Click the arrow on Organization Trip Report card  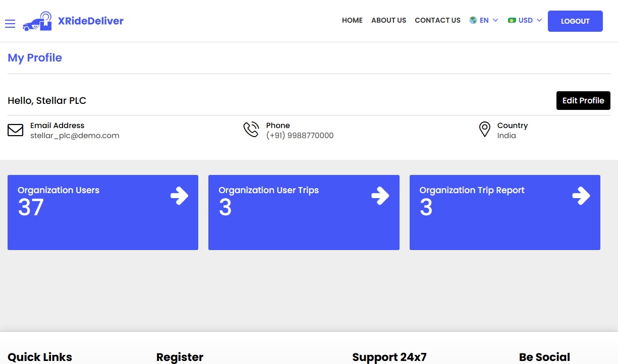point(582,196)
